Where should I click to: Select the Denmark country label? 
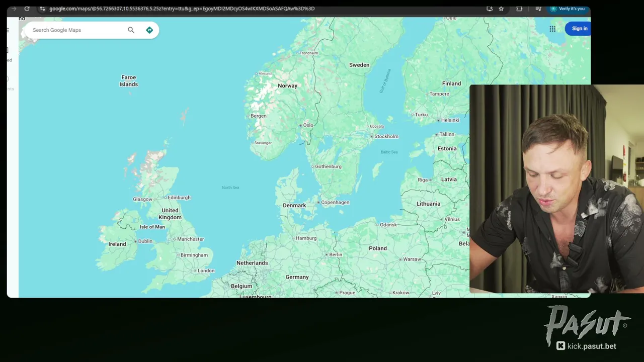294,206
